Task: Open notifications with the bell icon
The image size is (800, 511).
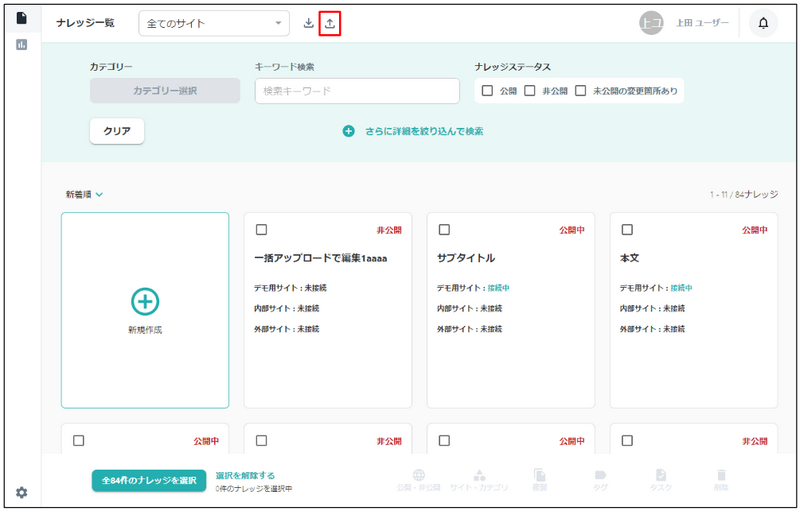Action: click(x=763, y=23)
